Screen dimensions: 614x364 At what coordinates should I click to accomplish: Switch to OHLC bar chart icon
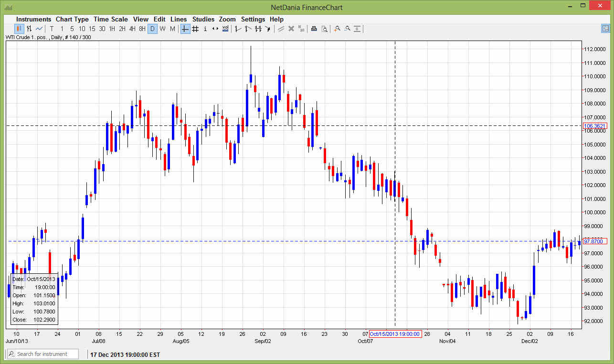[x=29, y=29]
